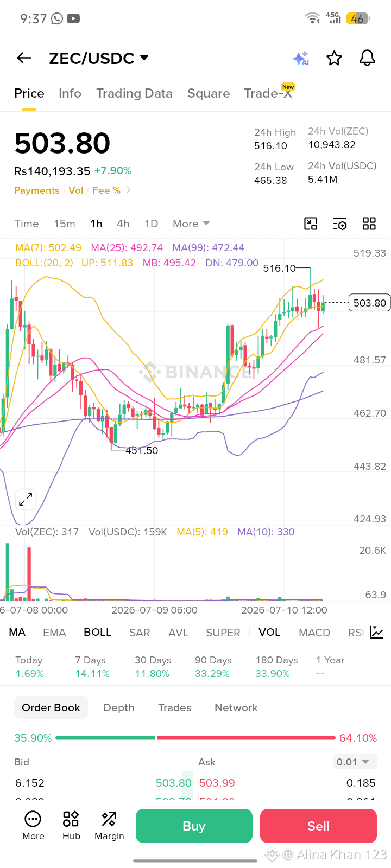Toggle the MACD sub-indicator

[314, 633]
